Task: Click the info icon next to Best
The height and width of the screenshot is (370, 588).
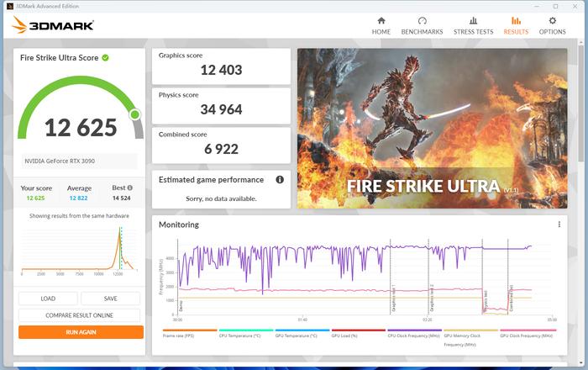Action: coord(130,188)
